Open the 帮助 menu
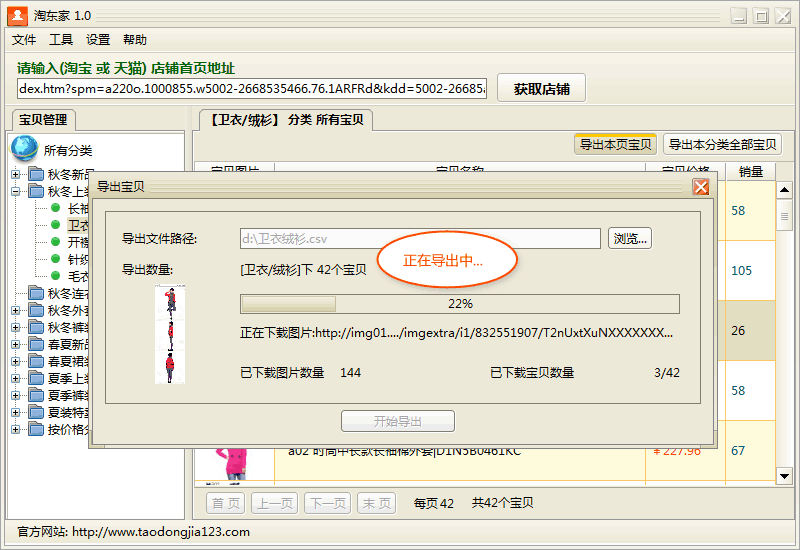The height and width of the screenshot is (550, 800). [135, 39]
